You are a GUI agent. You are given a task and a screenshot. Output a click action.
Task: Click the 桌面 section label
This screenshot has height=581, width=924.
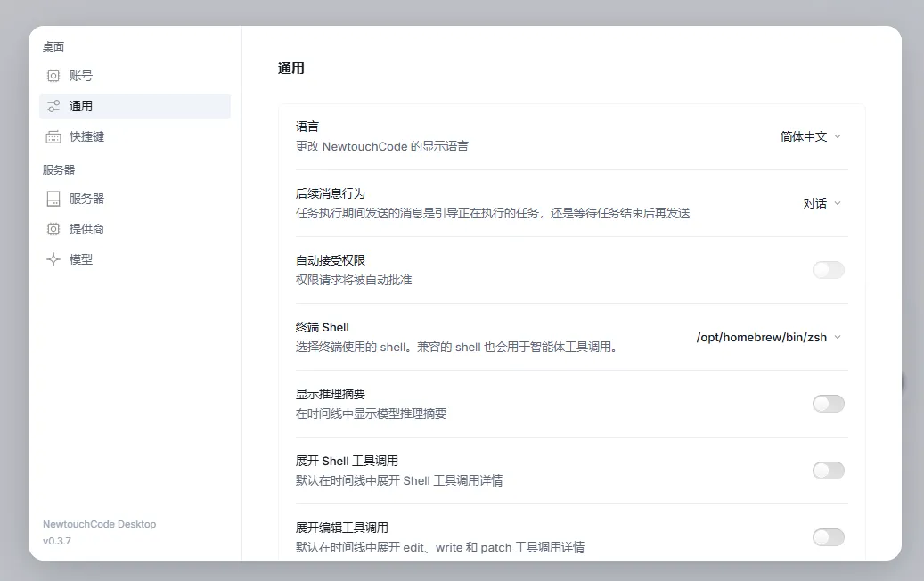(53, 46)
